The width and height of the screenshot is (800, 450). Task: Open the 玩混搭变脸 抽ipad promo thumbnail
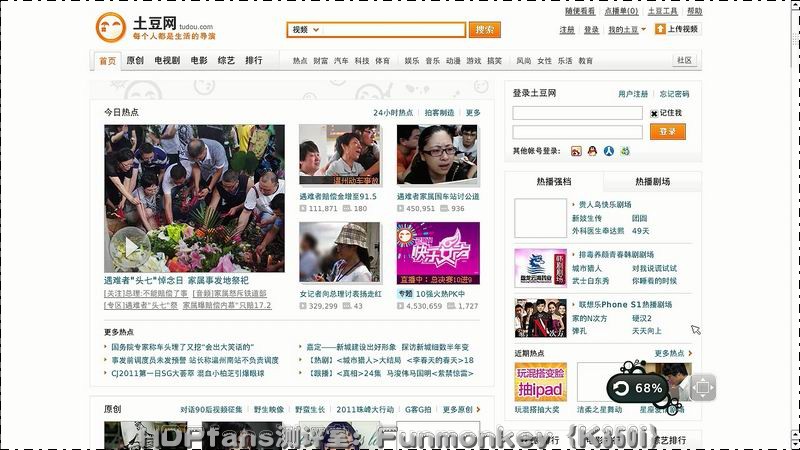click(x=540, y=382)
